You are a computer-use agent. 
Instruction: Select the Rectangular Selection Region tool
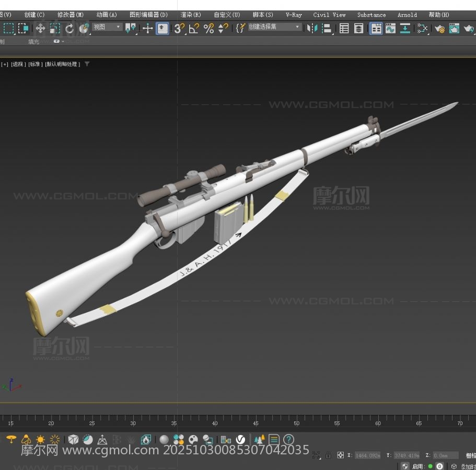tap(9, 29)
